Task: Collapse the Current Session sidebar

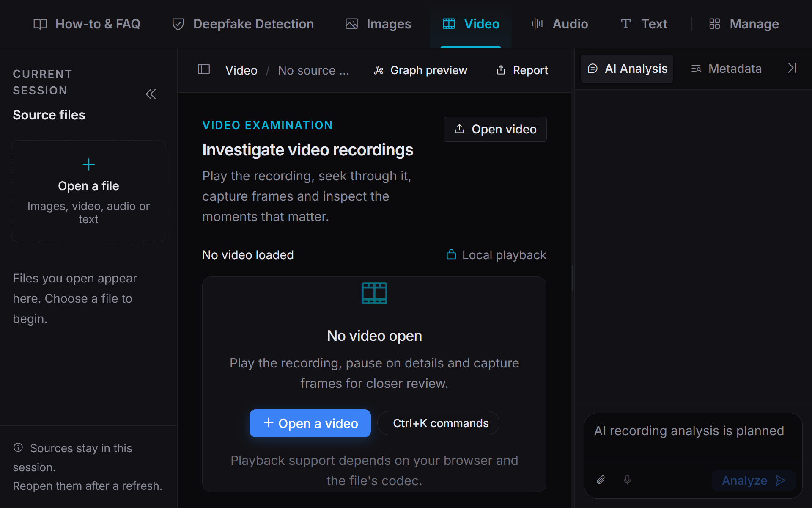Action: 151,94
